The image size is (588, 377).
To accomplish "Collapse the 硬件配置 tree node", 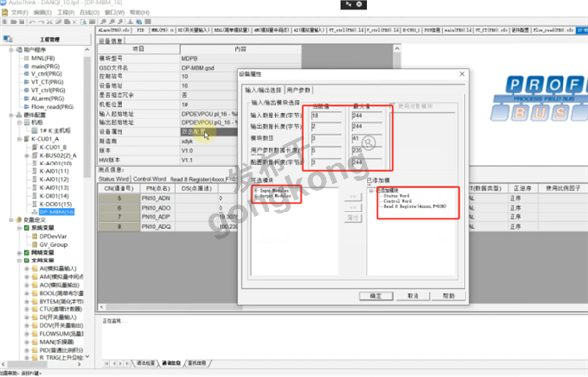I will [11, 115].
